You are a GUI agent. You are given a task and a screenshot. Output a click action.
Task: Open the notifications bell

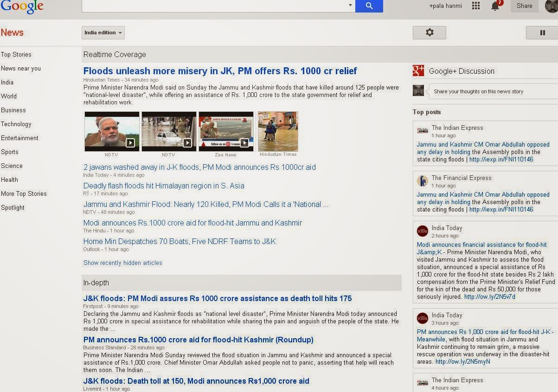(x=495, y=6)
